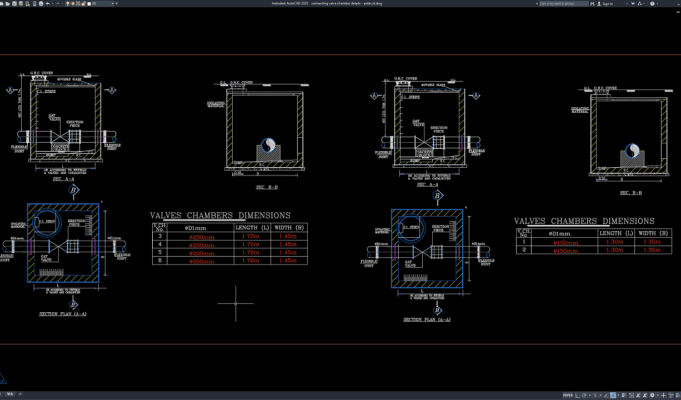Expand the Sign In dropdown arrow
Screen dimensions: 681x400
coord(627,3)
